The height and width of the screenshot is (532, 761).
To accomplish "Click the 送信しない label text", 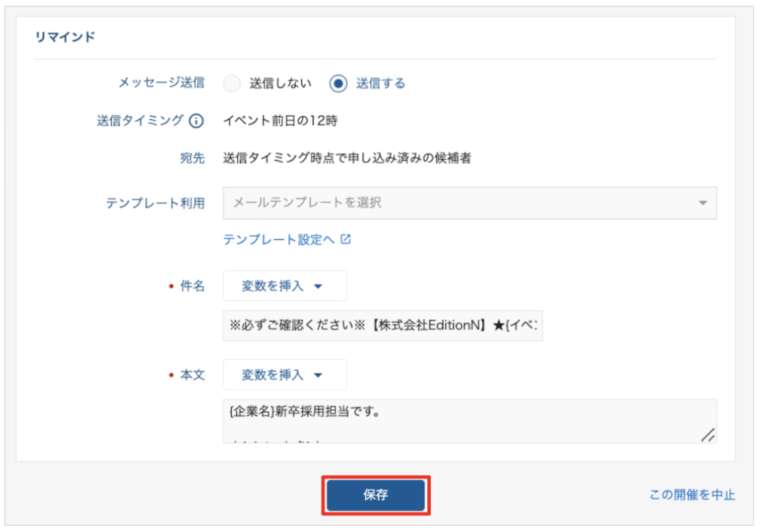I will [280, 83].
